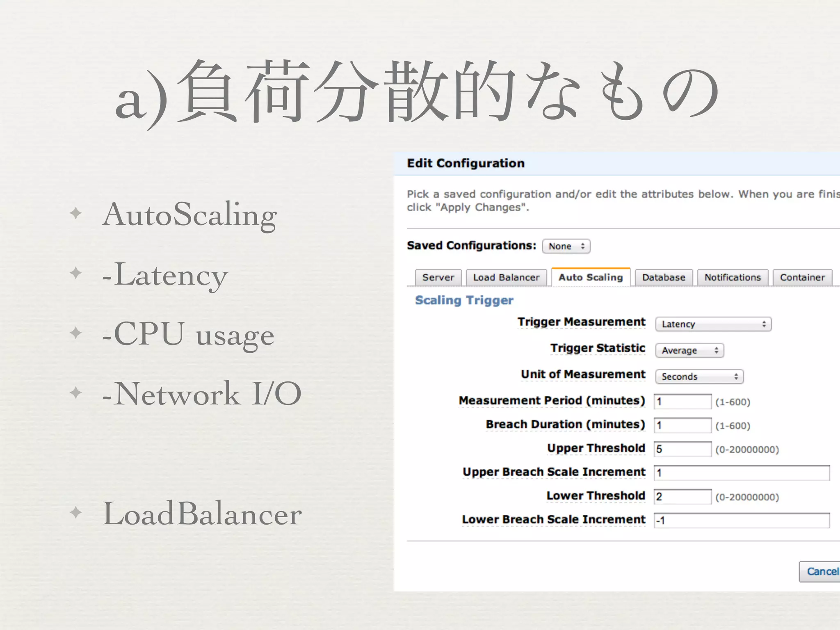Screen dimensions: 840x630
Task: Open the Trigger Statistic Average dropdown
Action: (689, 350)
